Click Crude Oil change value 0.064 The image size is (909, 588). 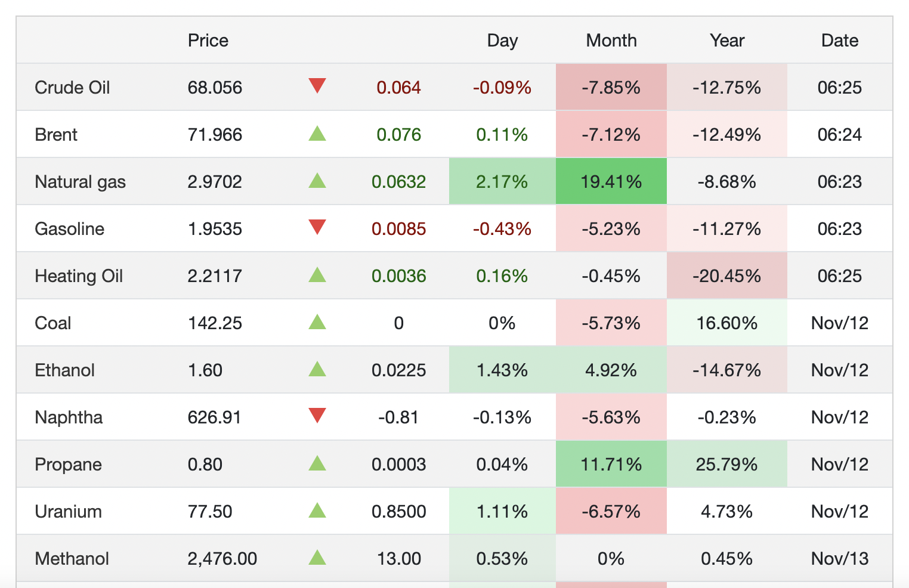click(399, 88)
